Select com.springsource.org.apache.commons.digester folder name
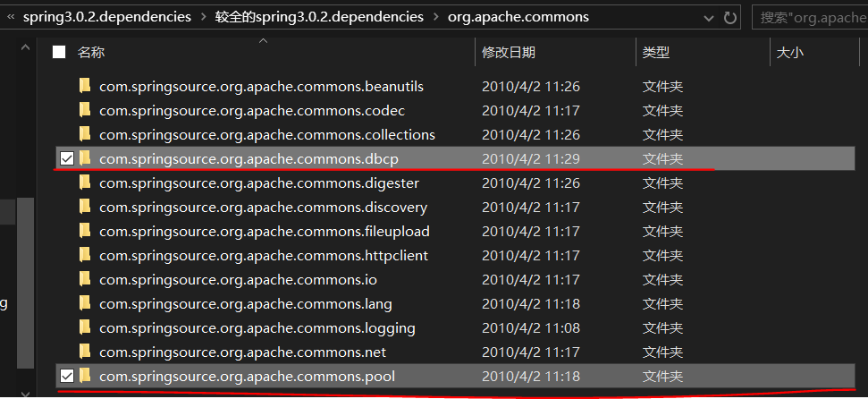The height and width of the screenshot is (399, 868). click(259, 183)
